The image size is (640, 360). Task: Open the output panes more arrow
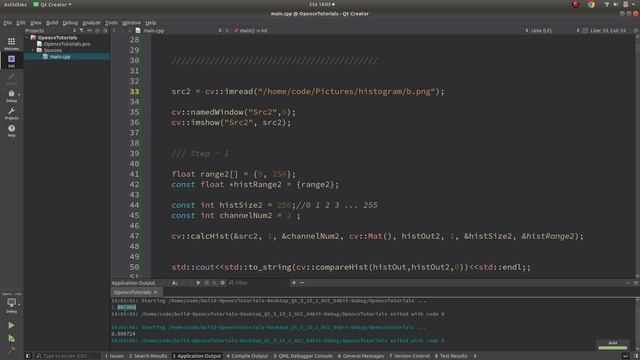click(475, 356)
